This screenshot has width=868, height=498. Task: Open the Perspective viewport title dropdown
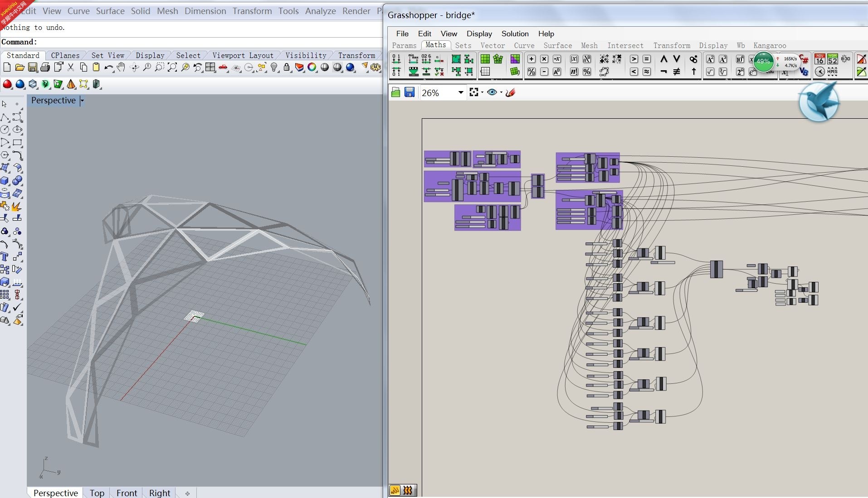(x=82, y=101)
